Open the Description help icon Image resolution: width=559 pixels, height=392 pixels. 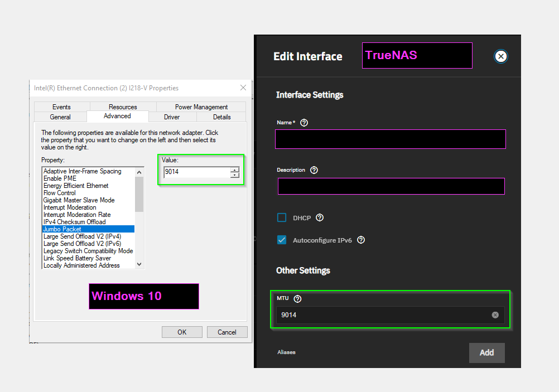314,170
